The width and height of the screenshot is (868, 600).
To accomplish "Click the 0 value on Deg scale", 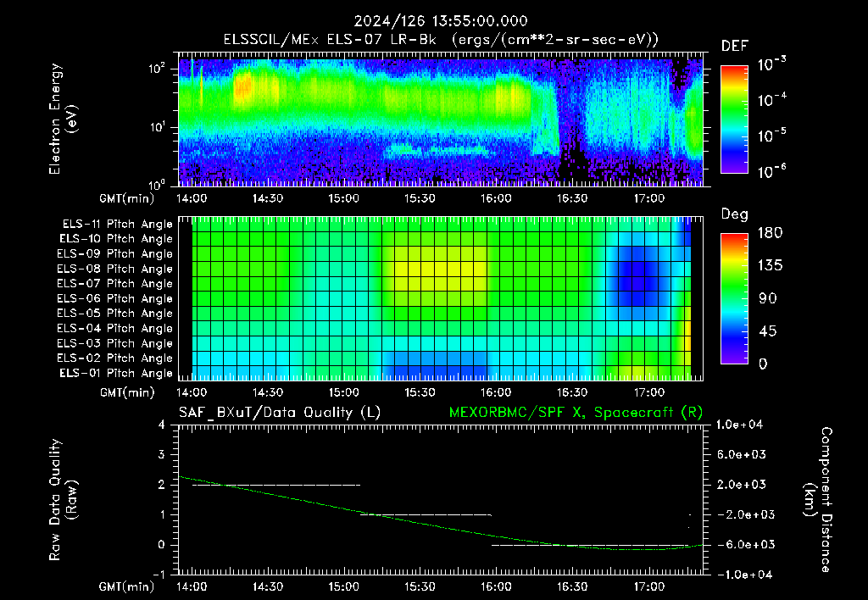I will (x=763, y=364).
